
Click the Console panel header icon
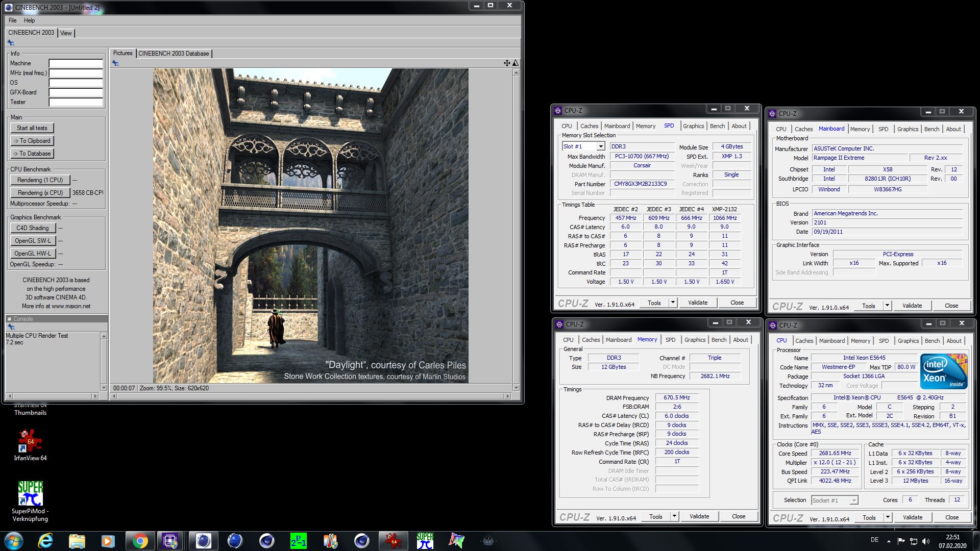click(x=9, y=319)
